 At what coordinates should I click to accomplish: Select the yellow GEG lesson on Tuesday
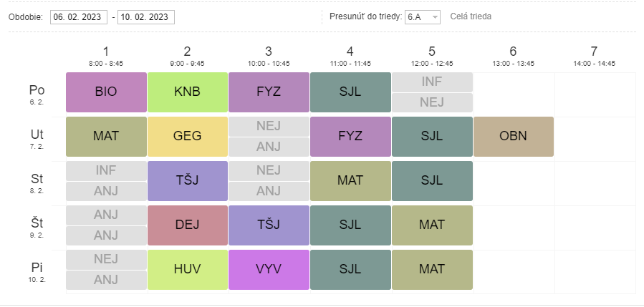point(187,137)
